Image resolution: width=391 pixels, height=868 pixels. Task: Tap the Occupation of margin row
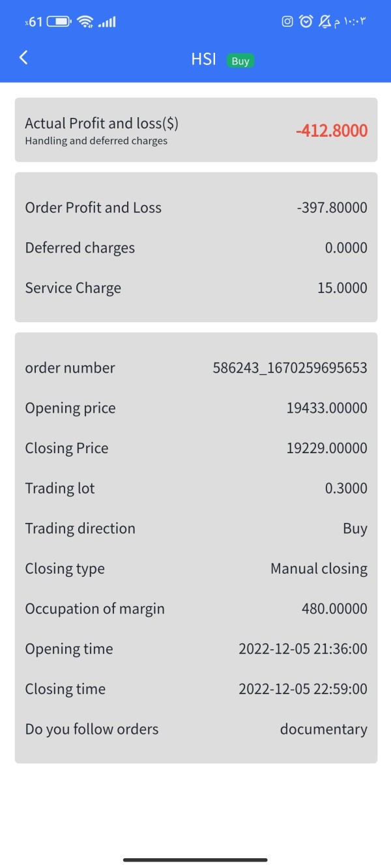(195, 609)
